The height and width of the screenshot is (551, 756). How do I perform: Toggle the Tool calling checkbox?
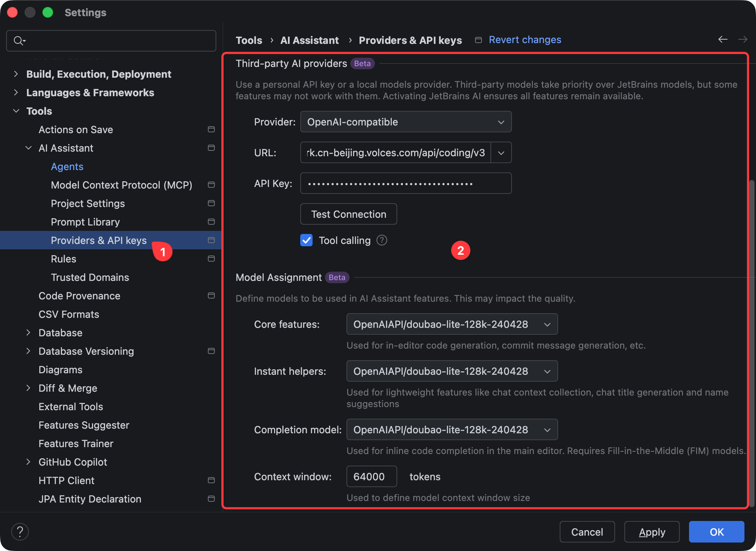click(x=306, y=240)
